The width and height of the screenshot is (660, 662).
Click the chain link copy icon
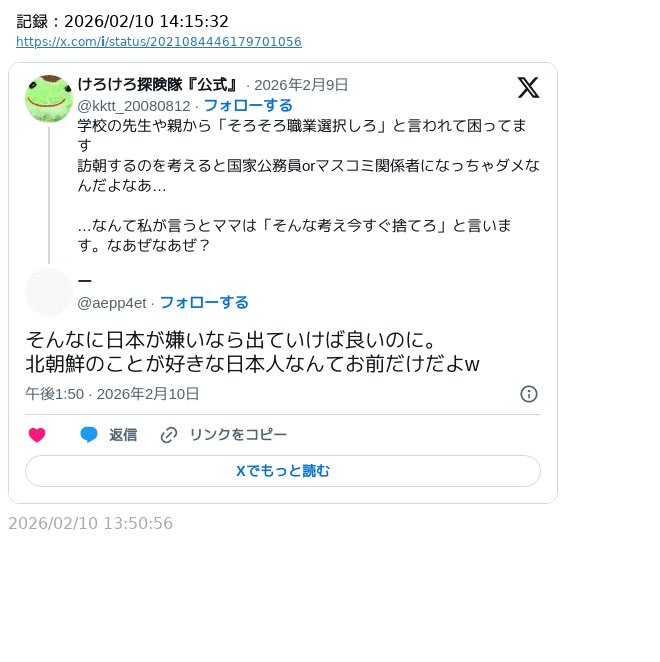(169, 435)
